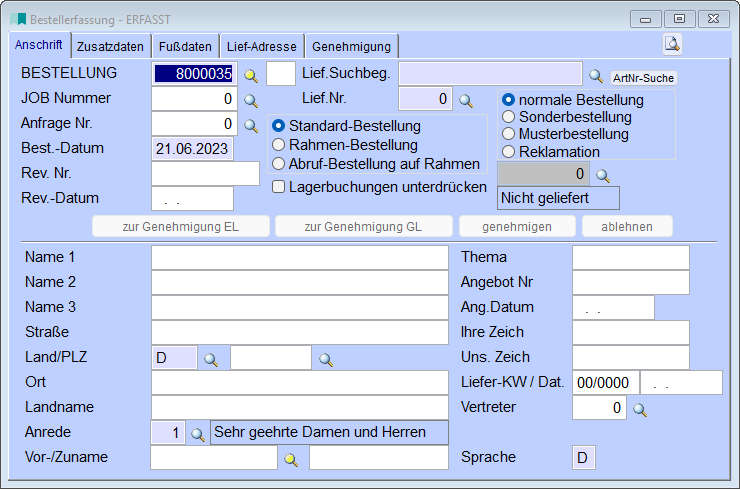Click the small box right of BESTELLUNG lookup
This screenshot has width=740, height=489.
point(281,74)
